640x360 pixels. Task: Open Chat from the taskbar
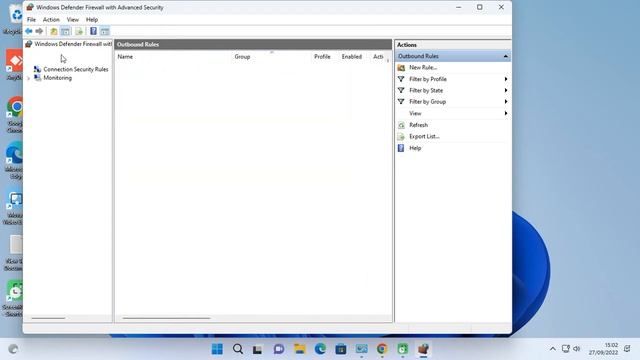tap(279, 349)
